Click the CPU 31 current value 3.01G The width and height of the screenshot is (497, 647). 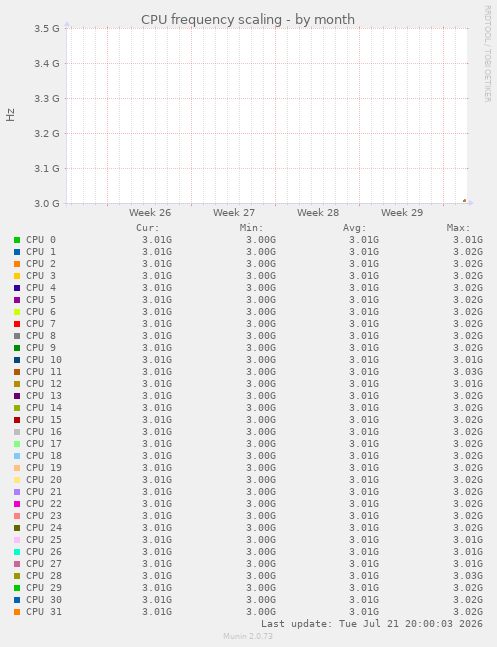pos(157,612)
